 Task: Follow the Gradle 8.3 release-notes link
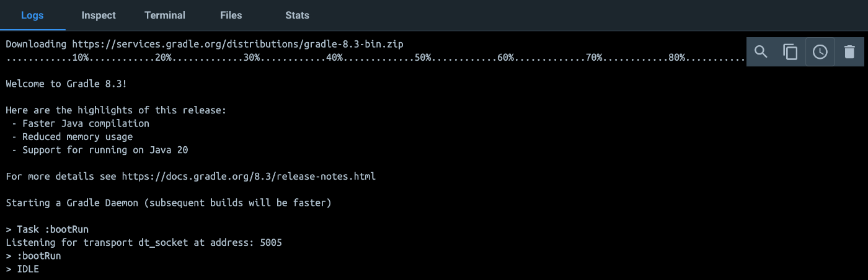(249, 177)
